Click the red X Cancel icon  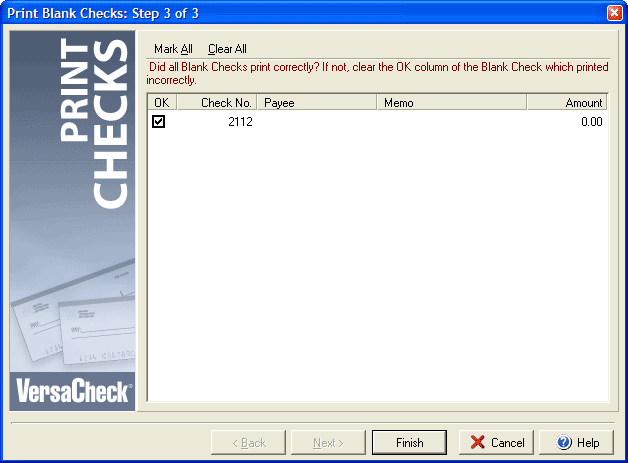click(x=477, y=442)
